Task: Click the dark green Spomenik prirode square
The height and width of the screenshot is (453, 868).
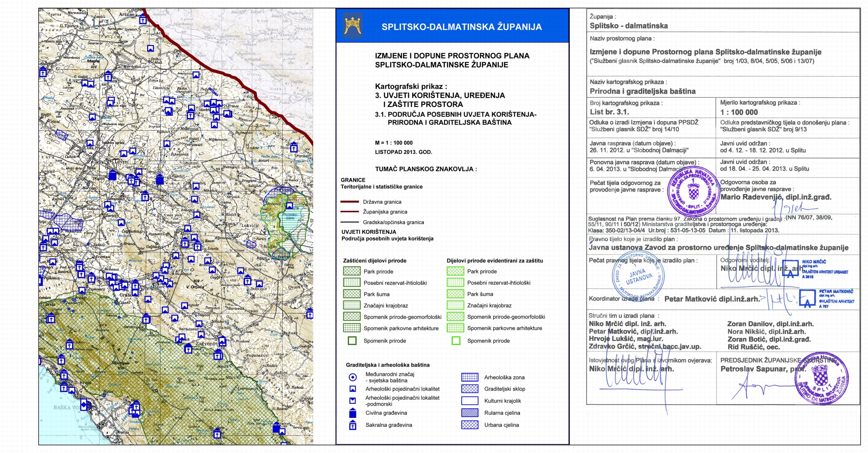Action: point(352,341)
